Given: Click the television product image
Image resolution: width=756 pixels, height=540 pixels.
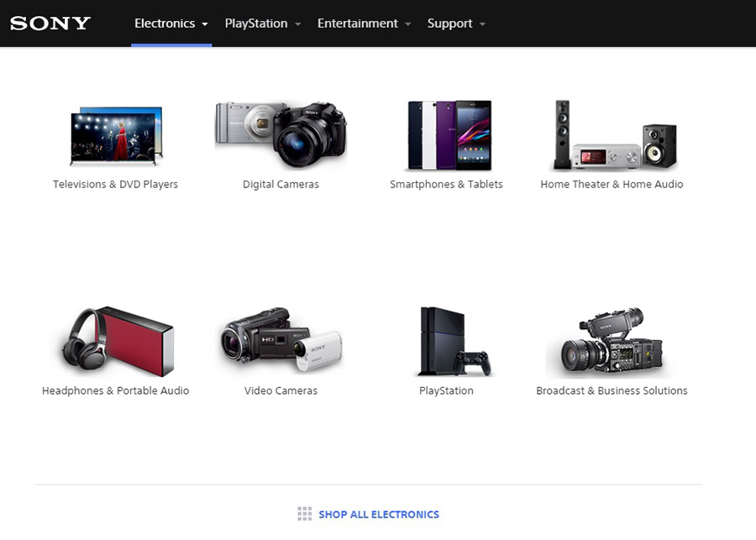Looking at the screenshot, I should (116, 135).
